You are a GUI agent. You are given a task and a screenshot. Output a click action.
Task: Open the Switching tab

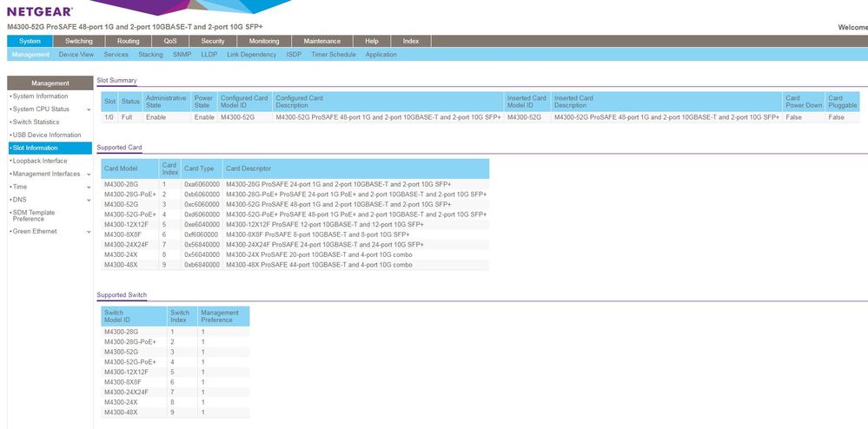coord(79,41)
